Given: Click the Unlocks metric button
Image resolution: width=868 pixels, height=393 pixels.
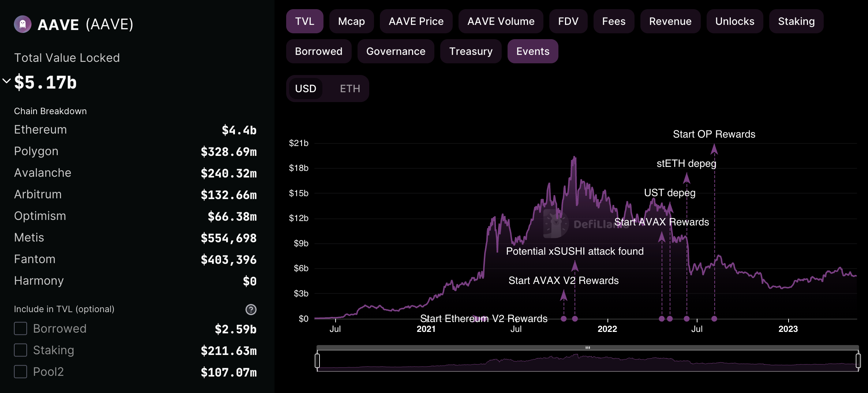Looking at the screenshot, I should 735,22.
